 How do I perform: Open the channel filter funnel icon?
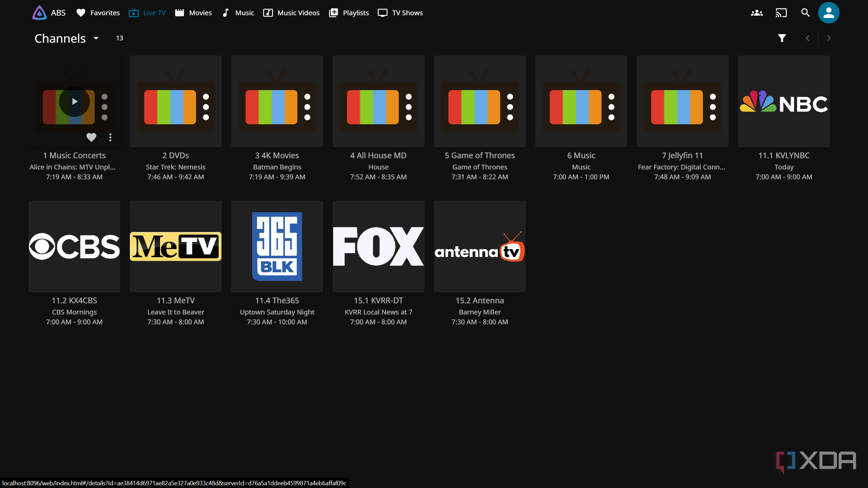click(x=782, y=38)
